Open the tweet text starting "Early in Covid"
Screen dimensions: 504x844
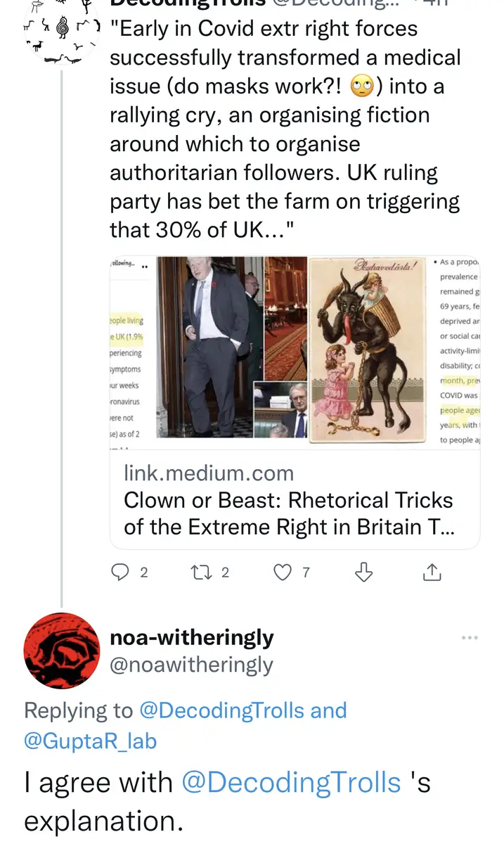point(285,129)
